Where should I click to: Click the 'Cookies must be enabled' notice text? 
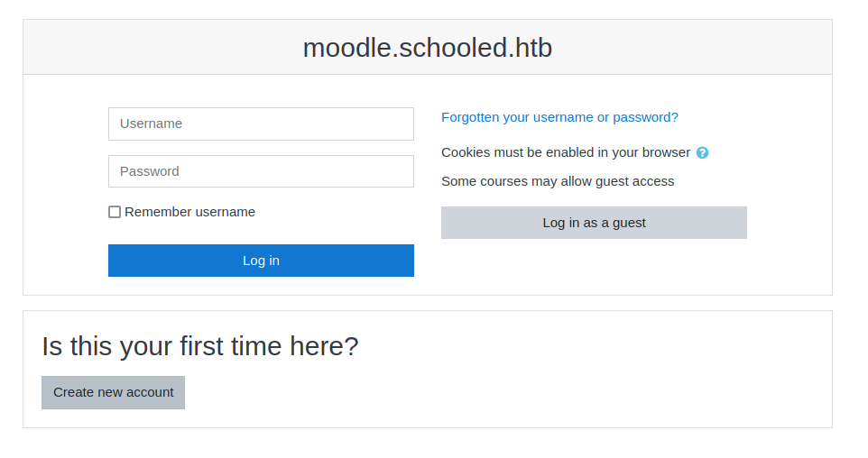pyautogui.click(x=566, y=152)
